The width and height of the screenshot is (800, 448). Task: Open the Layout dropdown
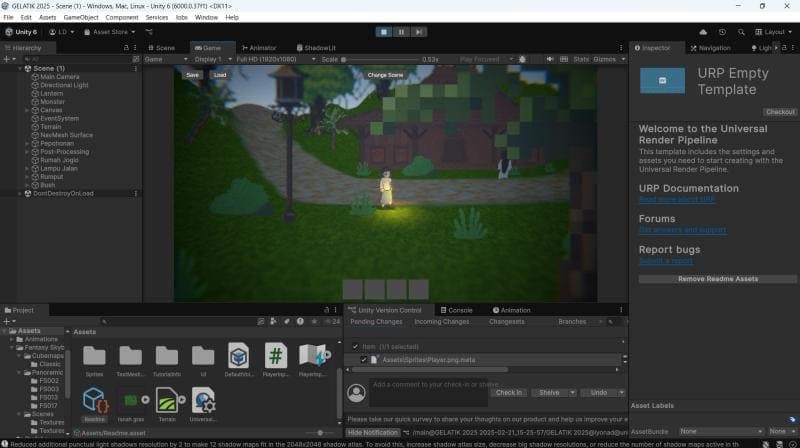coord(773,32)
